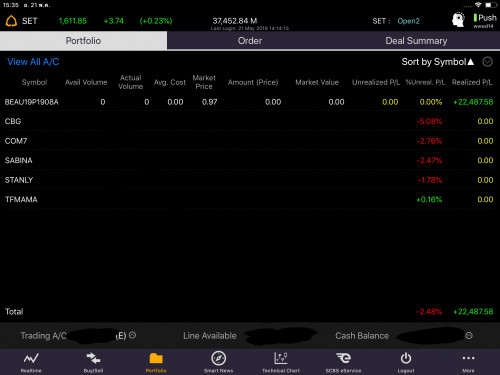This screenshot has height=375, width=500.
Task: Click the Total row label
Action: pos(14,312)
